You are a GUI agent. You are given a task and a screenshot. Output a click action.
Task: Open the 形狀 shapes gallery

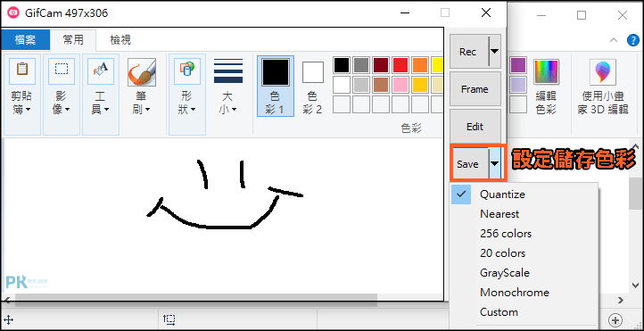(x=187, y=94)
